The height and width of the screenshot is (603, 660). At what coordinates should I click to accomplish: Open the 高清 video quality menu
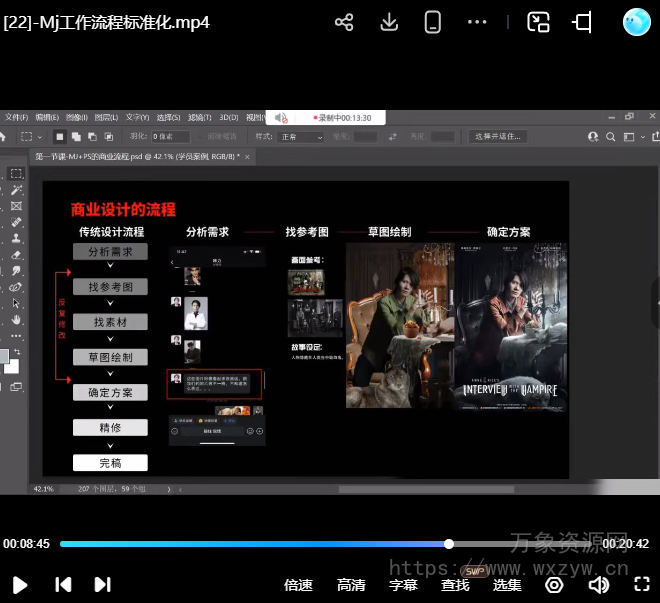pos(351,585)
